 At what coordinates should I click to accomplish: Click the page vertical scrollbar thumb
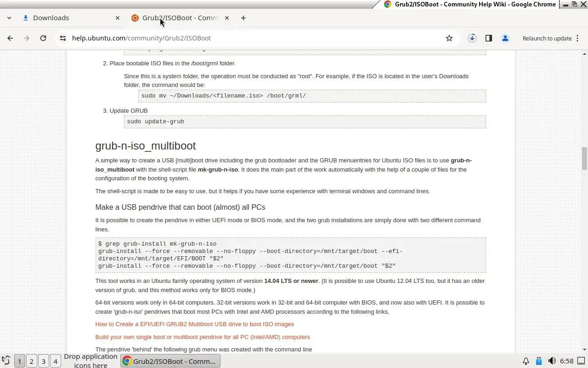pyautogui.click(x=584, y=158)
